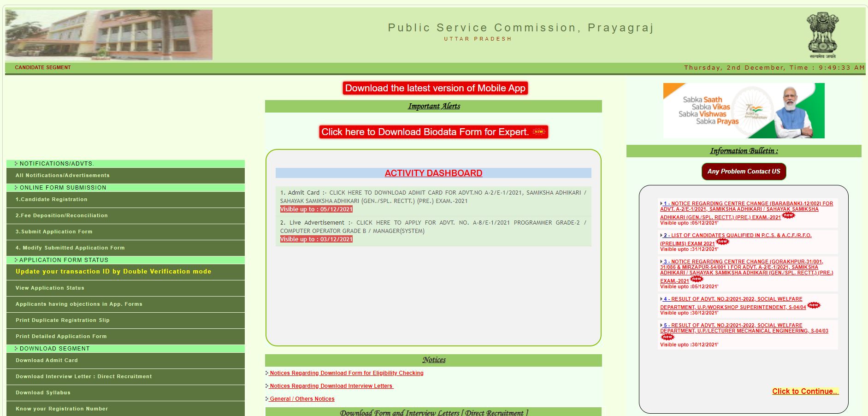Click 'new' badge on notice 1 Barabanki centre change
Screen dimensions: 868x416
(x=789, y=215)
